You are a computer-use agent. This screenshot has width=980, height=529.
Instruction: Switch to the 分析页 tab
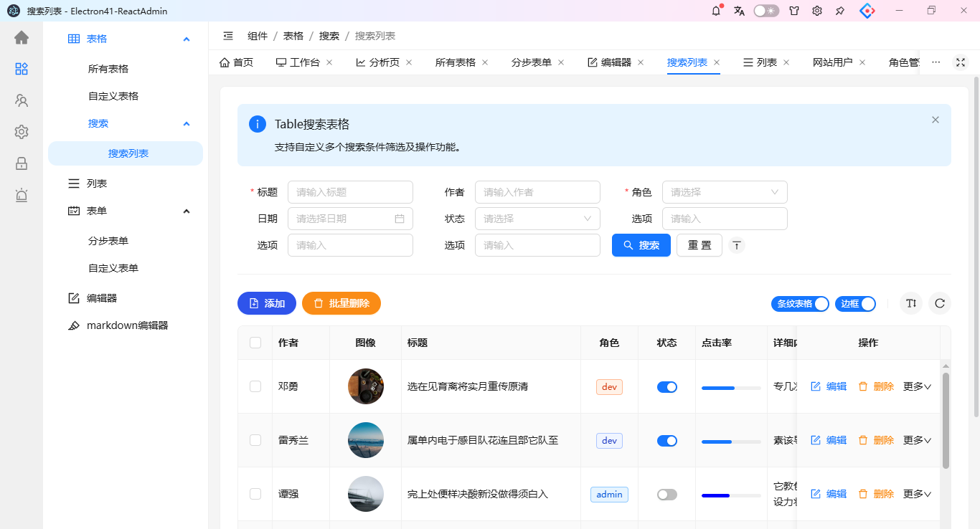click(377, 62)
